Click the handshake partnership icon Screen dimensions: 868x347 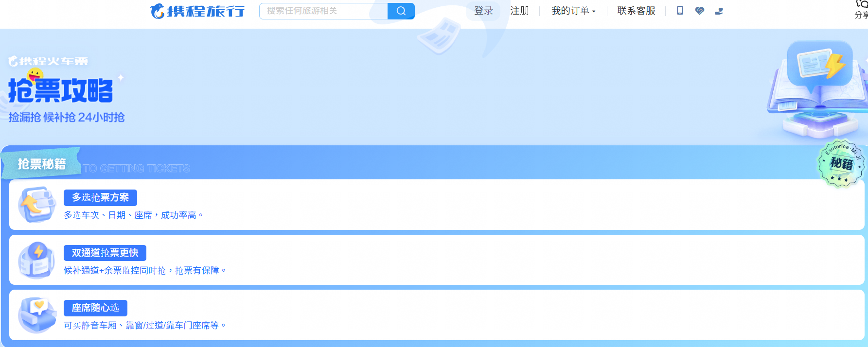point(699,11)
